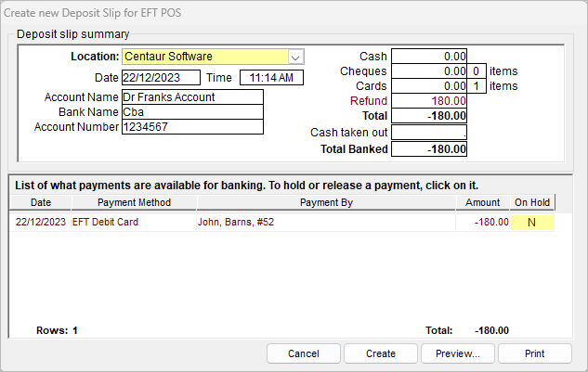Edit the Date field 22/12/2023

[x=161, y=78]
